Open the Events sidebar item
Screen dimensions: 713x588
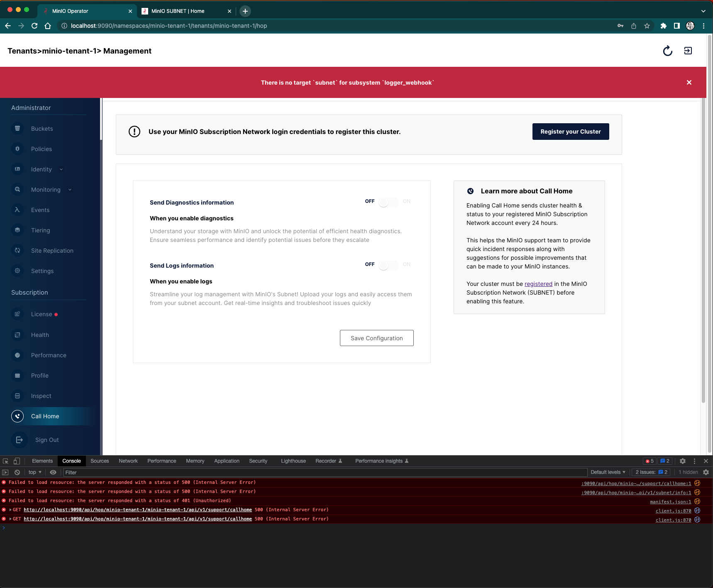(40, 210)
